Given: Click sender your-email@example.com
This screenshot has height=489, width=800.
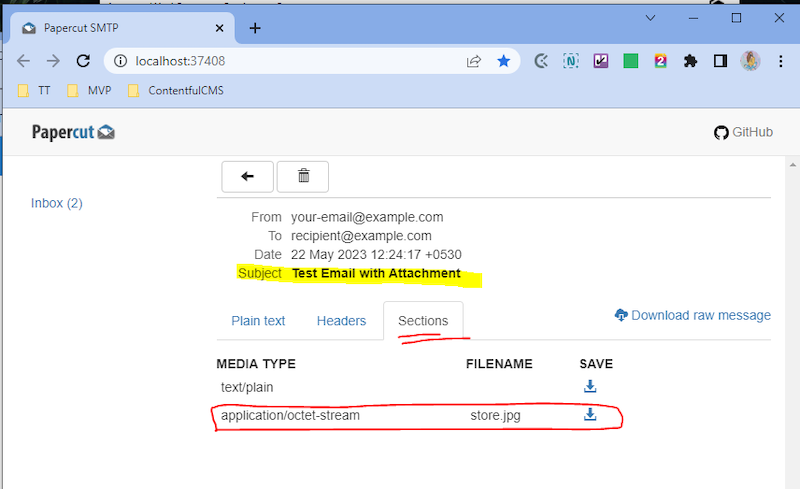Looking at the screenshot, I should click(367, 217).
